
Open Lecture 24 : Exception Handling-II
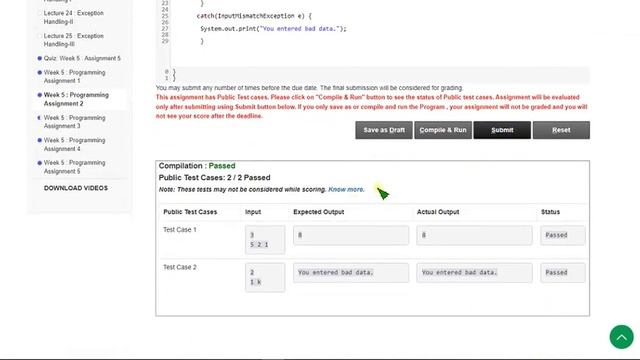coord(73,17)
